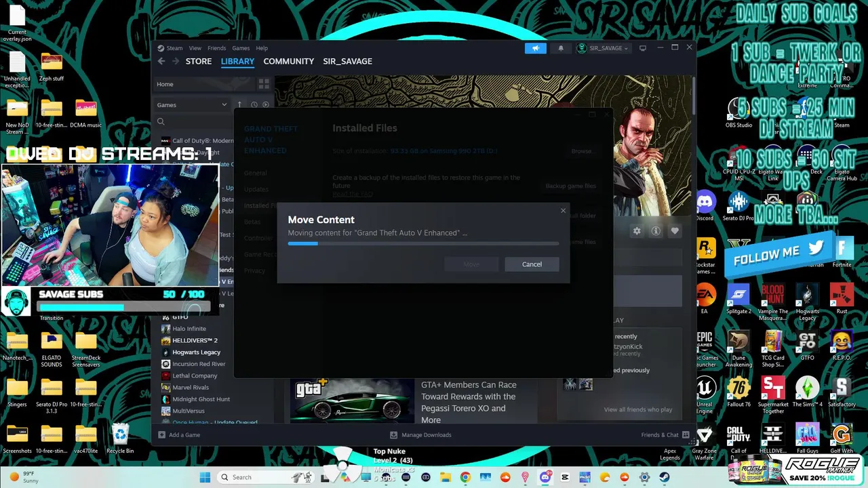Open Supermarket Together desktop shortcut

point(773,394)
